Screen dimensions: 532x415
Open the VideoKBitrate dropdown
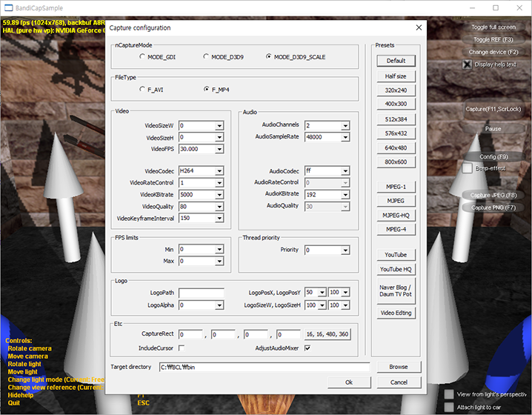click(x=219, y=195)
